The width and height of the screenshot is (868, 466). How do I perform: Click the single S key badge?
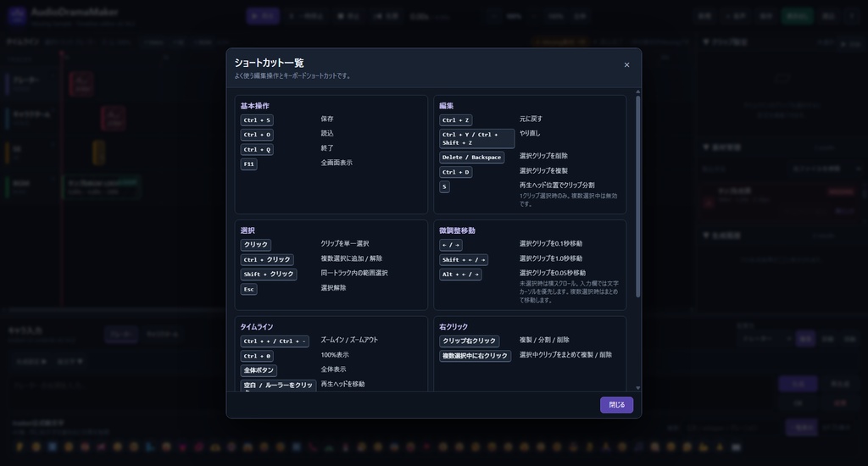pyautogui.click(x=444, y=187)
